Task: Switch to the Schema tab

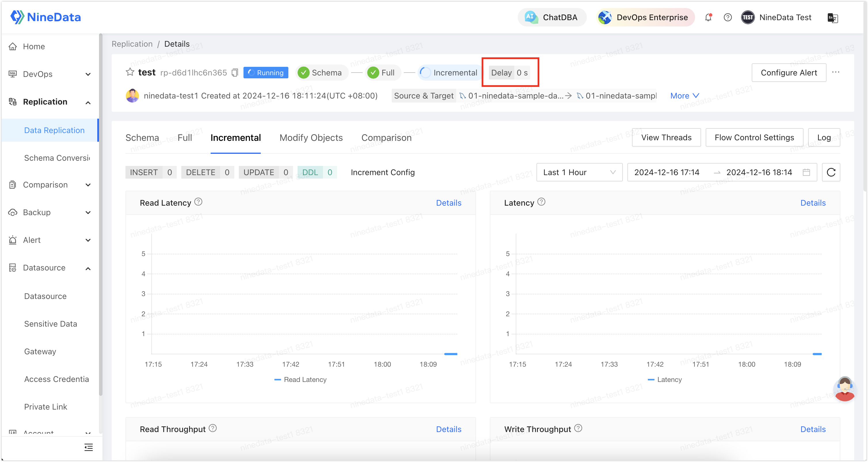Action: point(142,138)
